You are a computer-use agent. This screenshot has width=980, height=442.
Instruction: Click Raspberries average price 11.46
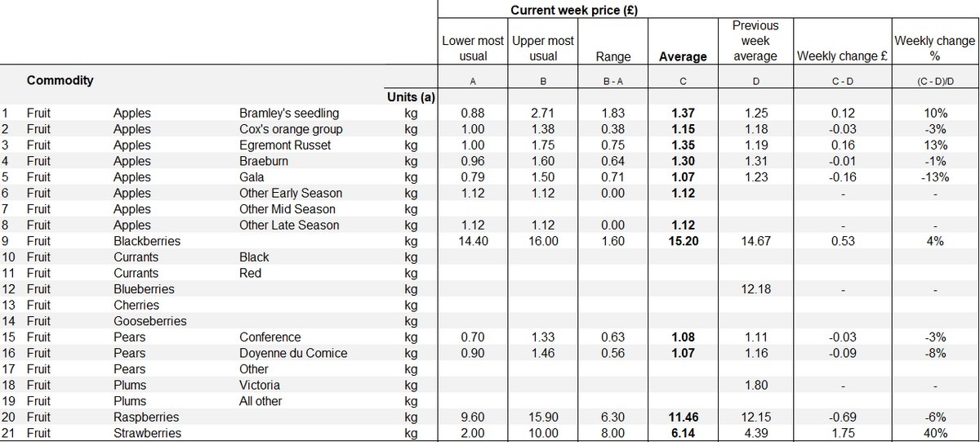point(683,417)
